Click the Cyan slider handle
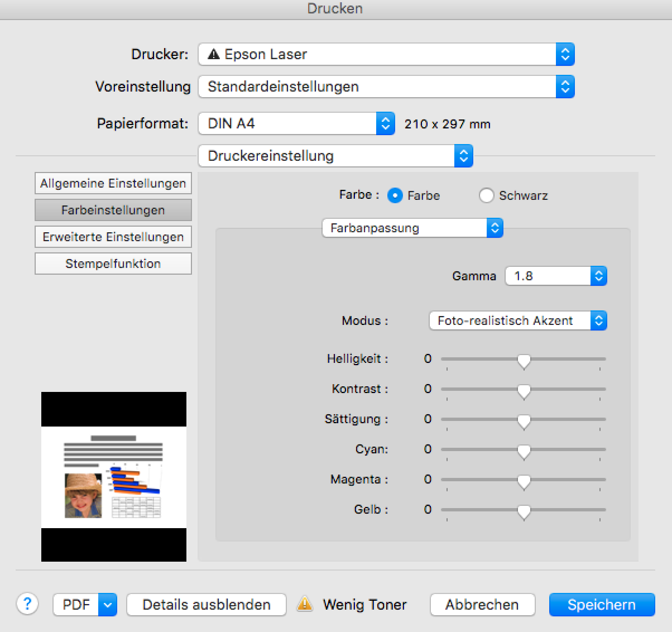Image resolution: width=672 pixels, height=632 pixels. [524, 451]
